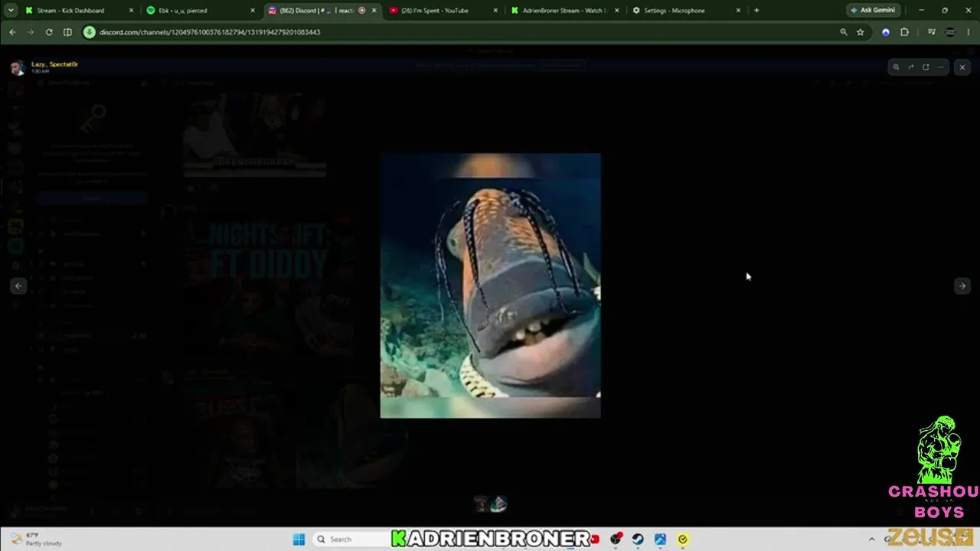Open the blue circular extension icon

(886, 32)
